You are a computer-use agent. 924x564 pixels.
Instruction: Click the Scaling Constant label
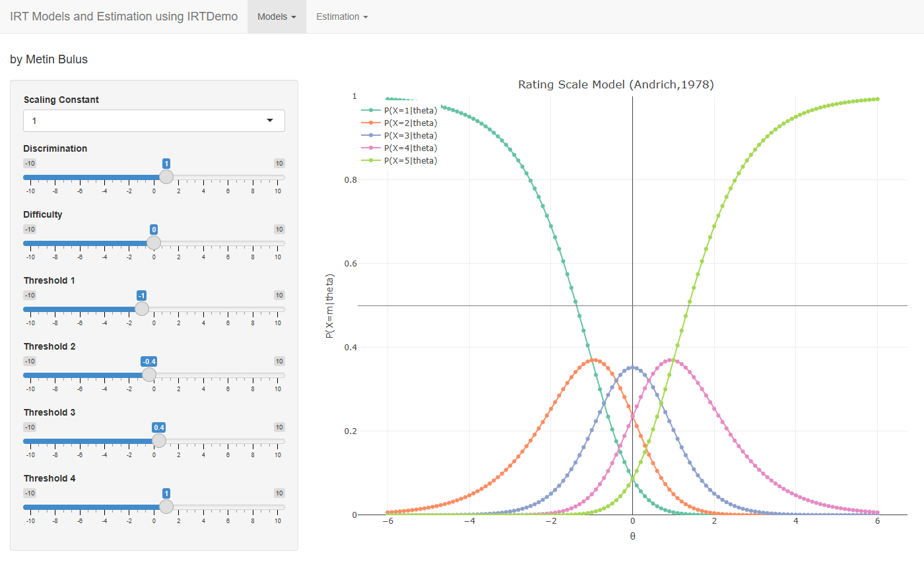click(x=61, y=100)
